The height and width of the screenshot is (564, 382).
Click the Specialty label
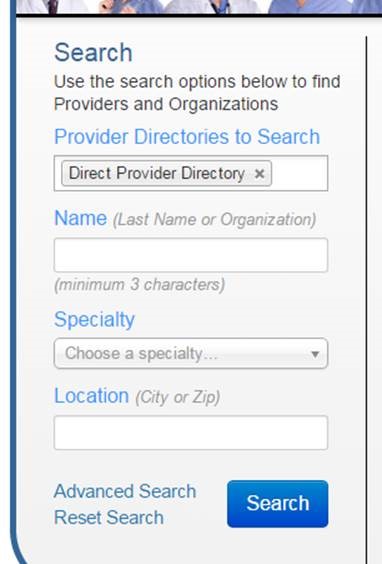pyautogui.click(x=94, y=319)
